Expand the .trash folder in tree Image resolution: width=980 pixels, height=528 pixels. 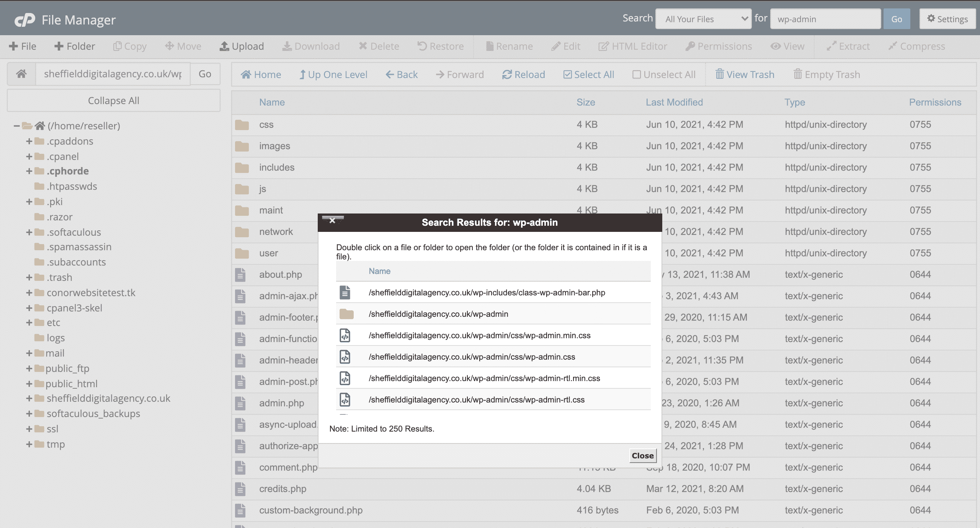coord(29,277)
